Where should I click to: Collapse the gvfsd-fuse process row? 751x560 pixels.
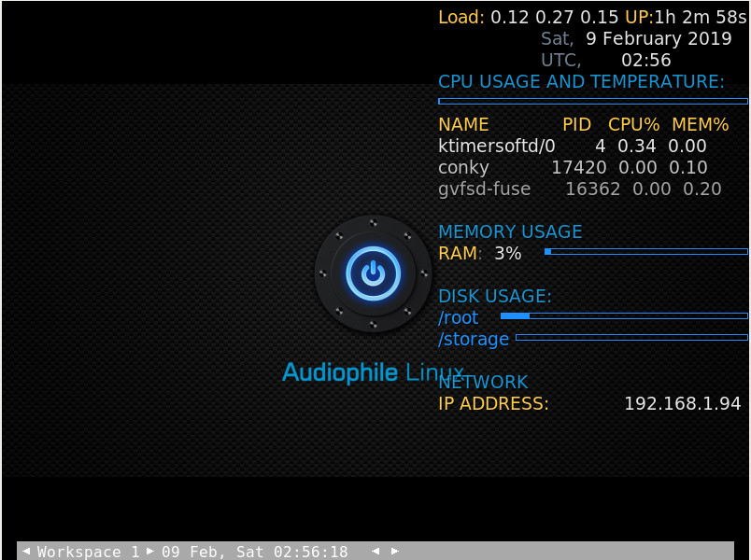click(485, 189)
